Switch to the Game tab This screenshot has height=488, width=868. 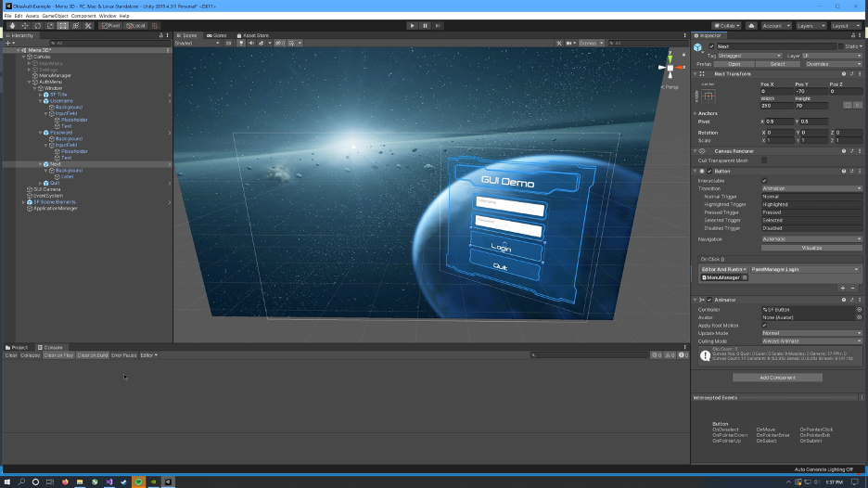coord(219,35)
